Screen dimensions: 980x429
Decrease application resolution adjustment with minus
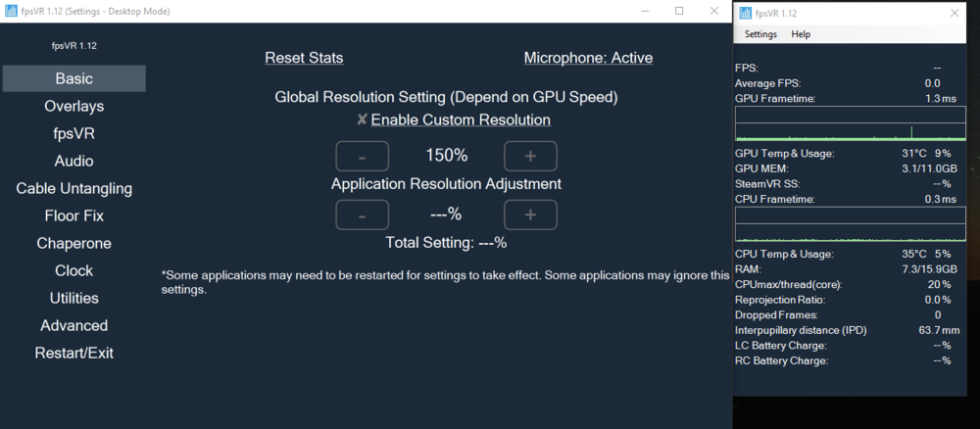pos(363,214)
